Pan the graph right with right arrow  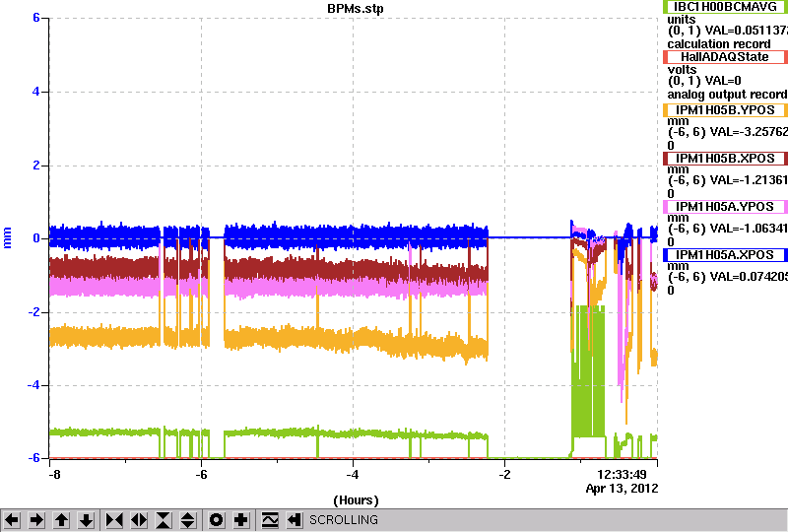[x=36, y=520]
